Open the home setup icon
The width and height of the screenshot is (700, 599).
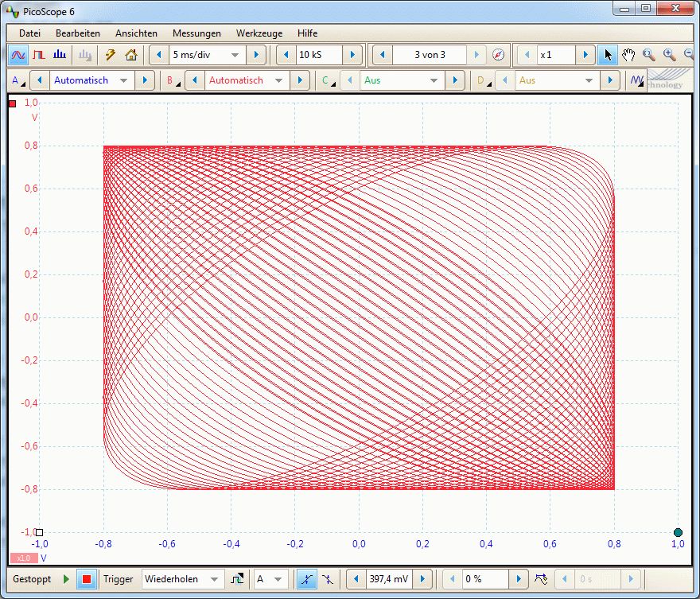[131, 55]
